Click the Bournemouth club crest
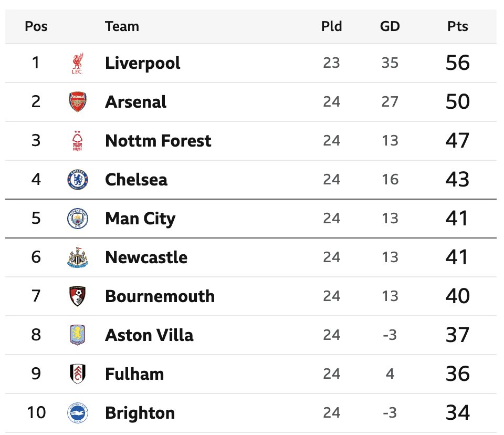 (78, 296)
